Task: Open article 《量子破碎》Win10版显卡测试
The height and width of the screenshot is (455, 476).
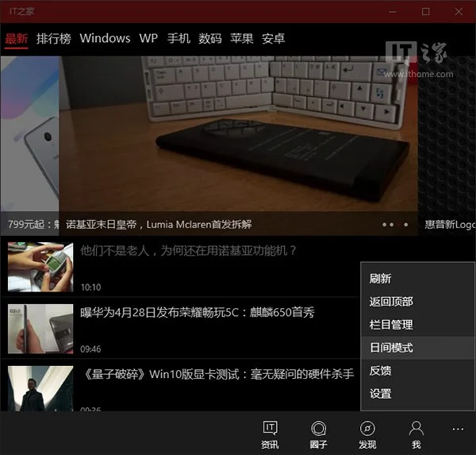Action: pyautogui.click(x=217, y=374)
